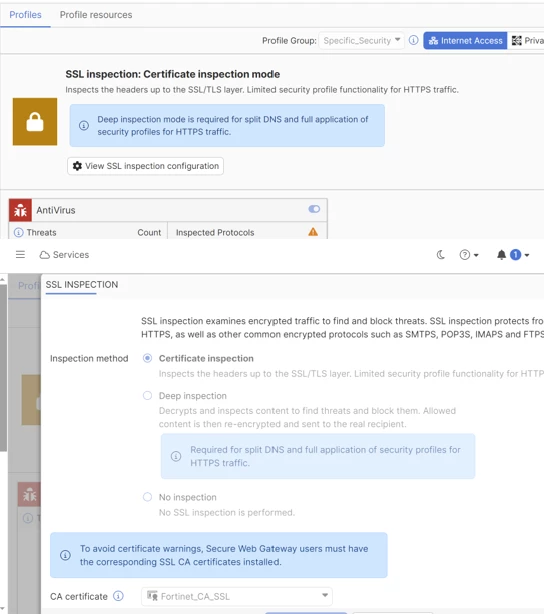Viewport: 544px width, 614px height.
Task: Switch to the Profiles tab
Action: click(25, 15)
